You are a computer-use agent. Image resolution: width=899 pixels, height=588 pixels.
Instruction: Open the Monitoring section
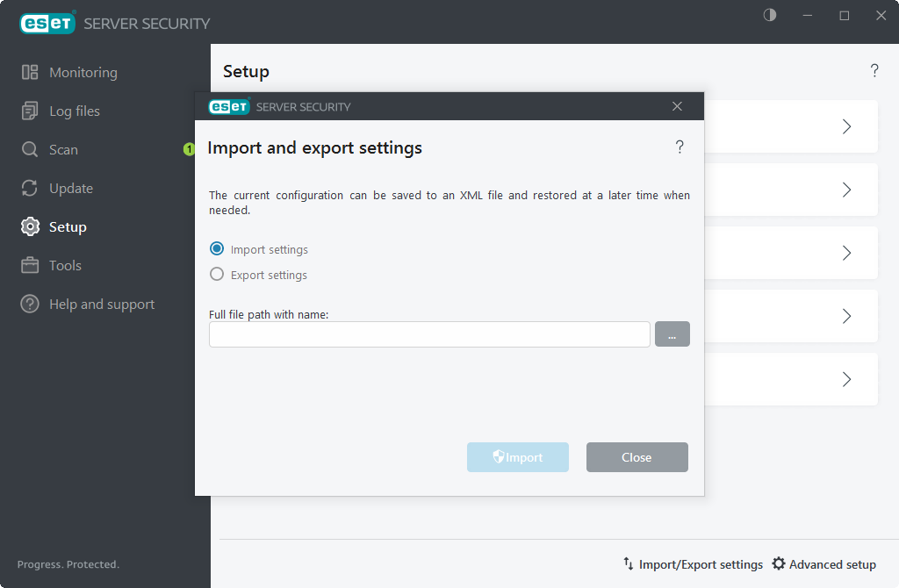pyautogui.click(x=30, y=72)
